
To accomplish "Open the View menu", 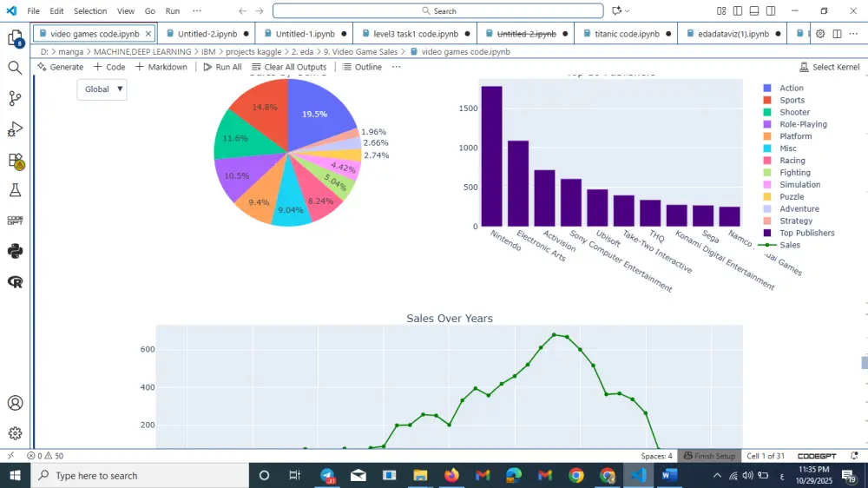I will point(126,11).
